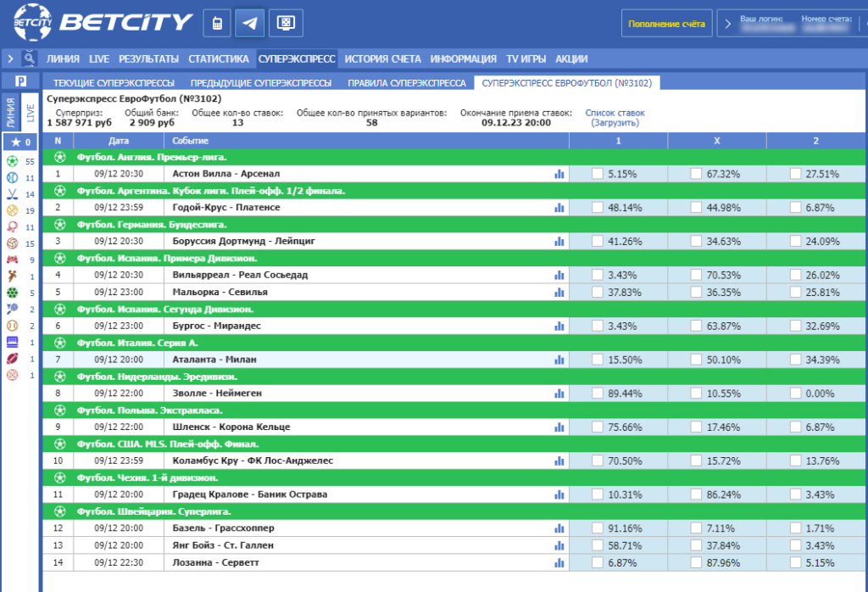Click event Шленск - Корона Кельце
Viewport: 868px width, 592px height.
tap(231, 427)
